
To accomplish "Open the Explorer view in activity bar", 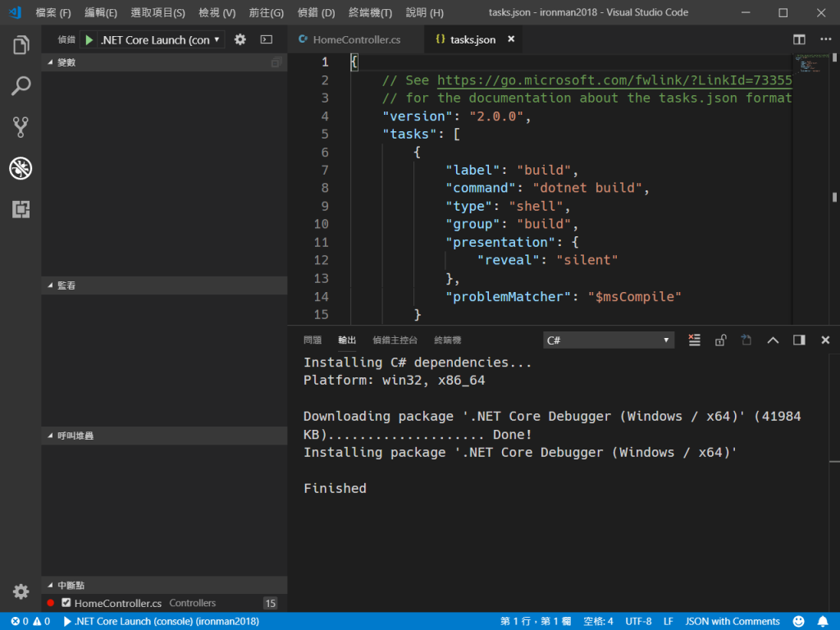I will coord(21,46).
